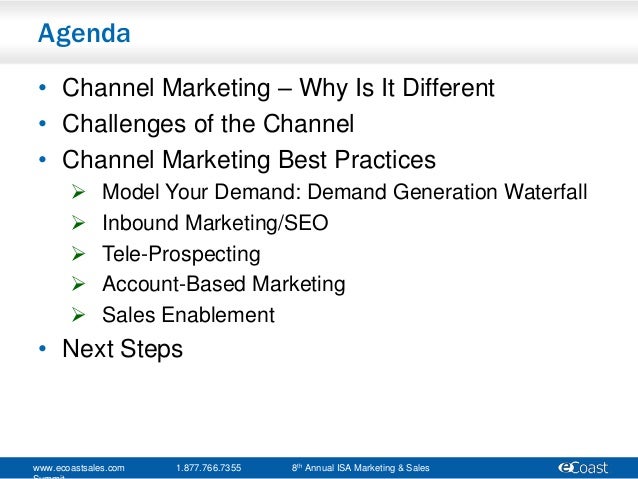This screenshot has width=638, height=479.
Task: Click '8th Annual ISA Marketing & Sales' footer text
Action: (361, 468)
